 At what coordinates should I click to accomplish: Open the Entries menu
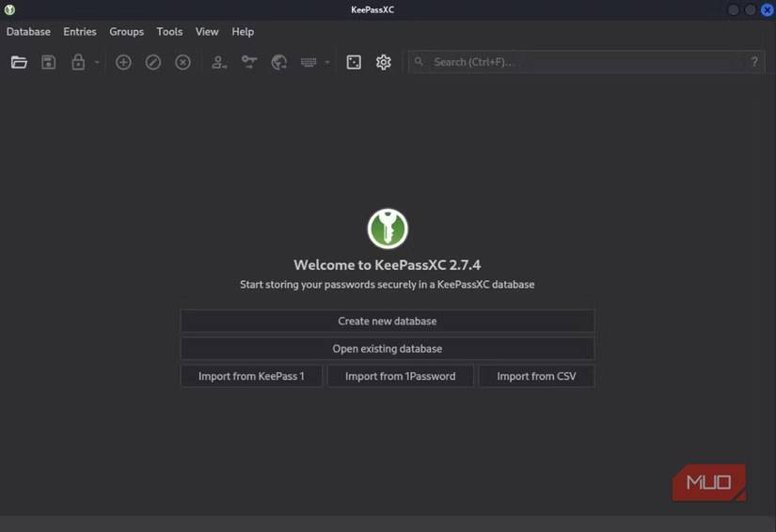pos(80,32)
